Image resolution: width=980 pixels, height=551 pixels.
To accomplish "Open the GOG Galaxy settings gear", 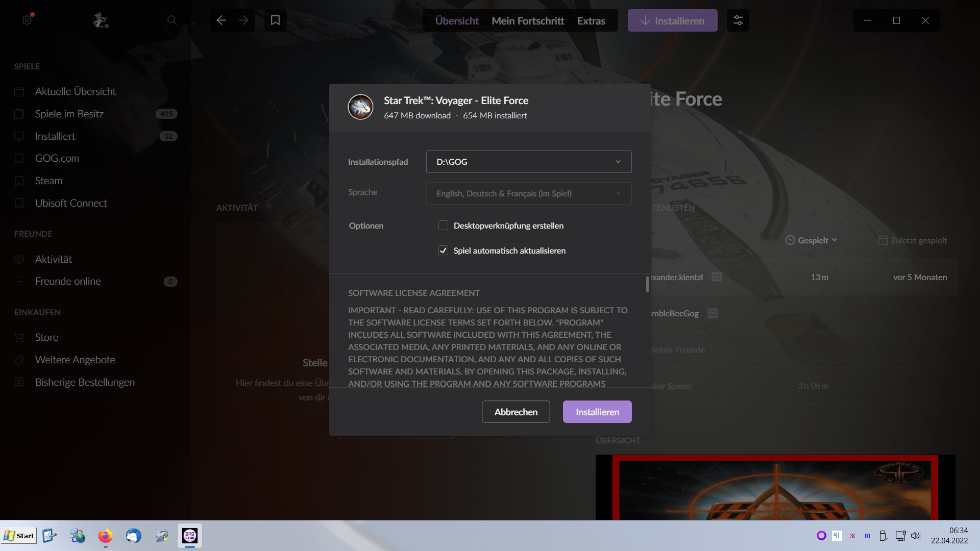I will [x=27, y=20].
